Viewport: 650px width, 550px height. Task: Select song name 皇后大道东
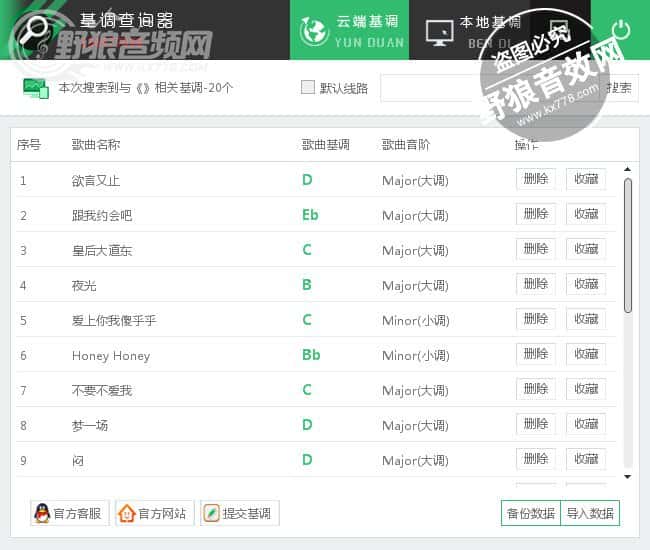click(102, 250)
